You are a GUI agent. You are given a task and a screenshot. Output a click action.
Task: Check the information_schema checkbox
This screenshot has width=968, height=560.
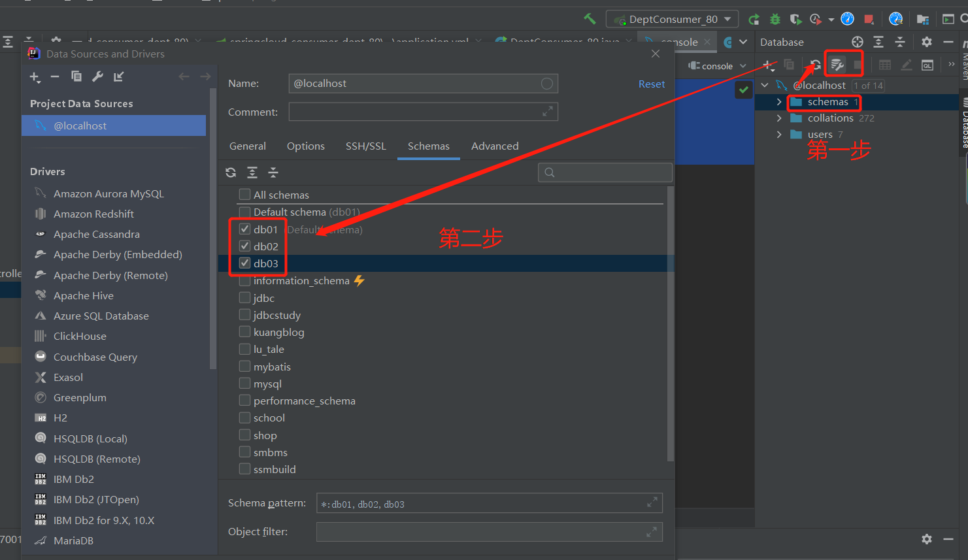coord(245,280)
